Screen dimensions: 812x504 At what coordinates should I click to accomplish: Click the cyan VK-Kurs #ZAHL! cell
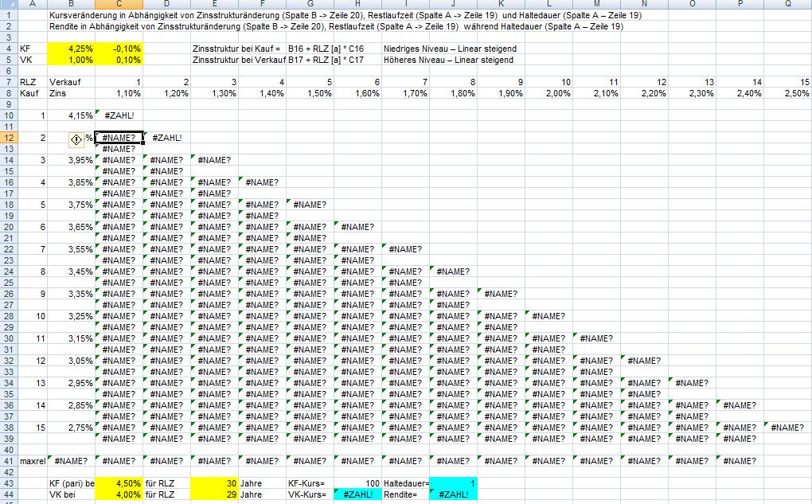(357, 494)
